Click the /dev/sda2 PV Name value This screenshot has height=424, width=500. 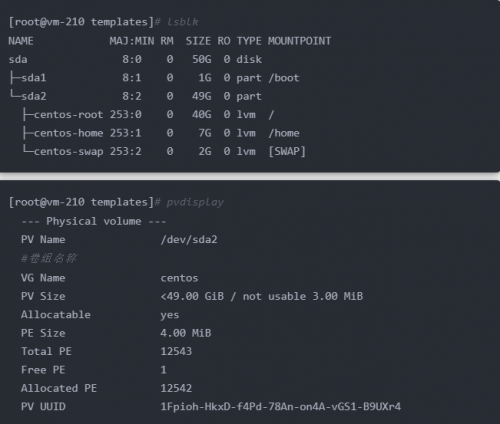[189, 240]
